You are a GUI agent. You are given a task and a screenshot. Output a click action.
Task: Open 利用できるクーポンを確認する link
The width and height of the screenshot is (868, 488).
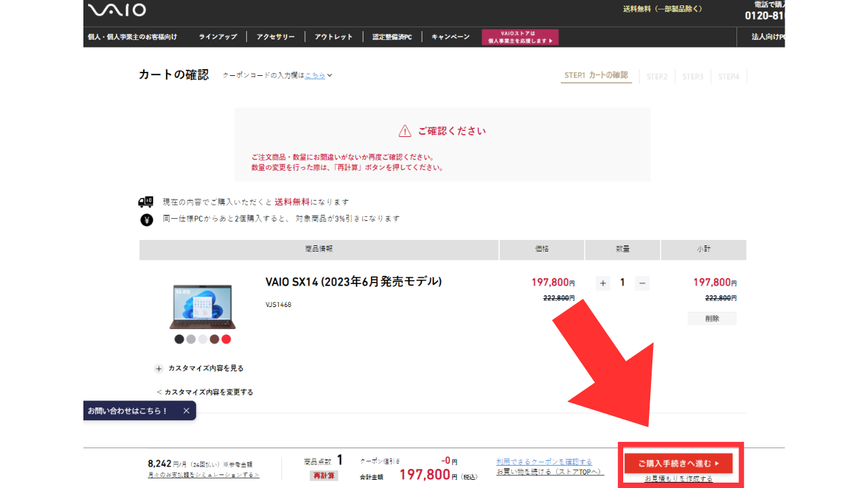pyautogui.click(x=544, y=462)
